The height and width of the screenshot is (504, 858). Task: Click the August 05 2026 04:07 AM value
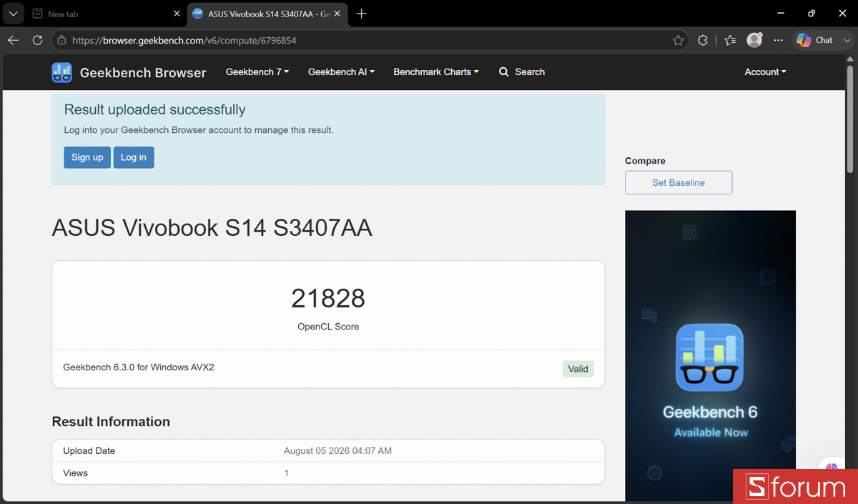click(x=337, y=451)
